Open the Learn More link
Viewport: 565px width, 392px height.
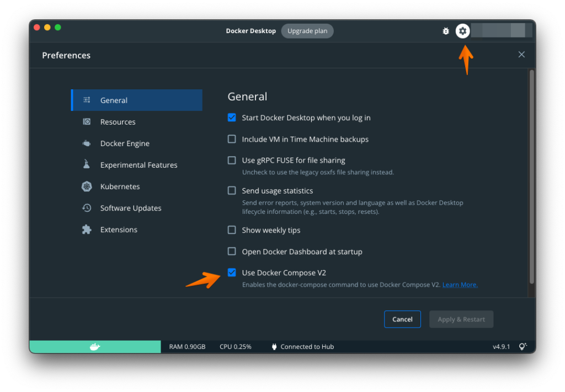[x=460, y=285]
